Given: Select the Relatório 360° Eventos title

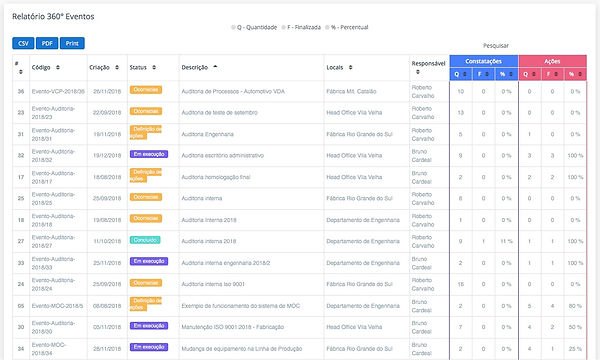Looking at the screenshot, I should coord(53,16).
